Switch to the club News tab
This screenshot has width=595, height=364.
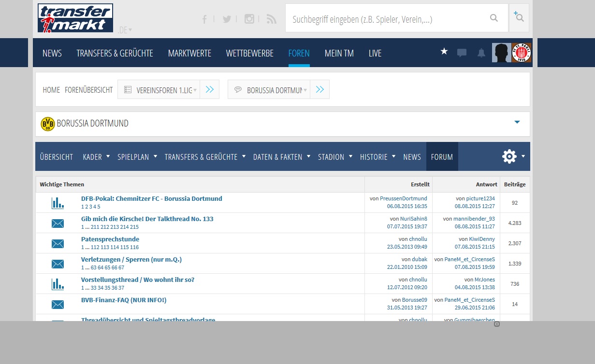click(412, 157)
